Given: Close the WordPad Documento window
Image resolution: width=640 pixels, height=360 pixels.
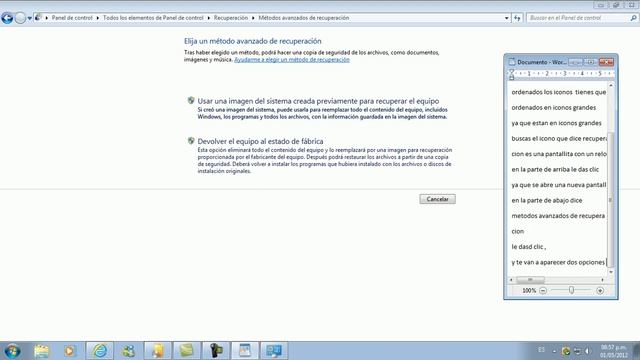Looking at the screenshot, I should (x=607, y=62).
